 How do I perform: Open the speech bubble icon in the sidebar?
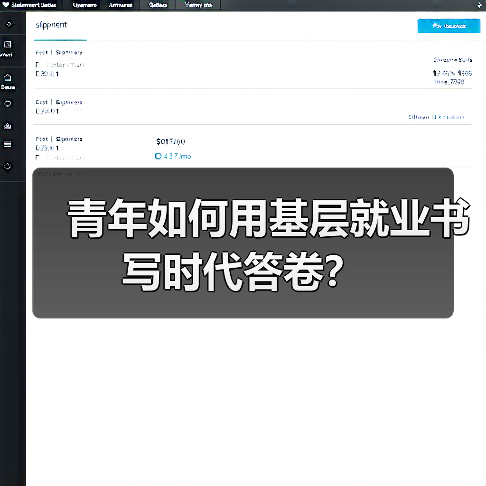(x=7, y=104)
